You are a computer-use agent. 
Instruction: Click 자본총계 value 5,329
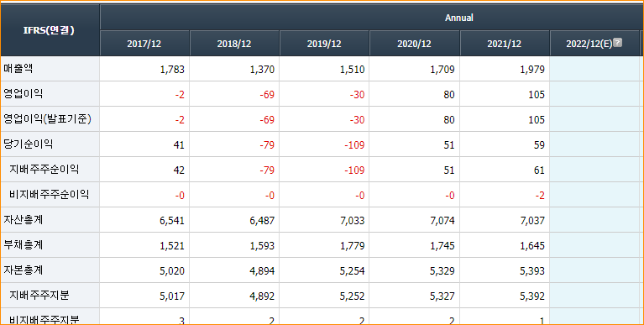pyautogui.click(x=442, y=270)
